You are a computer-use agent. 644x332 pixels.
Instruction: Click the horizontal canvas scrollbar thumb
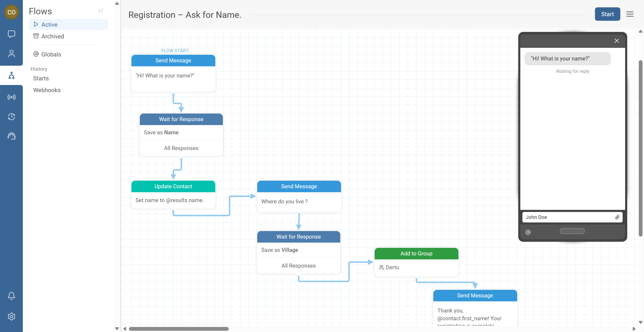[x=178, y=329]
